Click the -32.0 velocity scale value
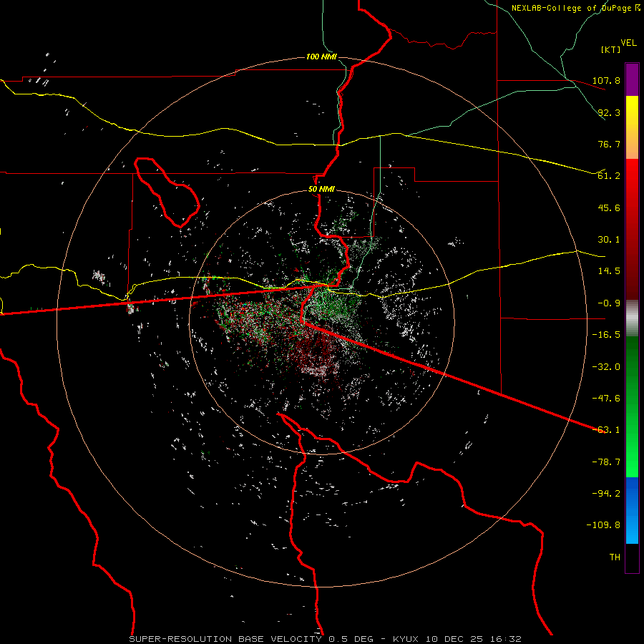The width and height of the screenshot is (644, 644). [606, 367]
